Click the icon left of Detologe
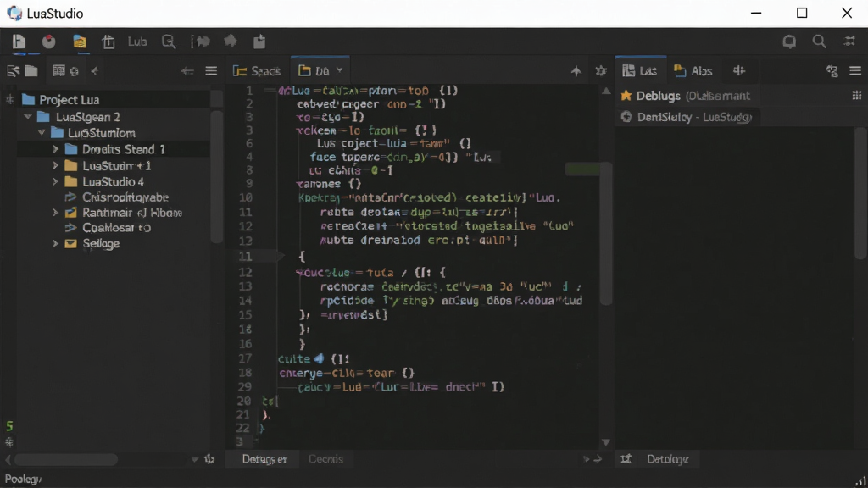This screenshot has width=868, height=488. [626, 459]
